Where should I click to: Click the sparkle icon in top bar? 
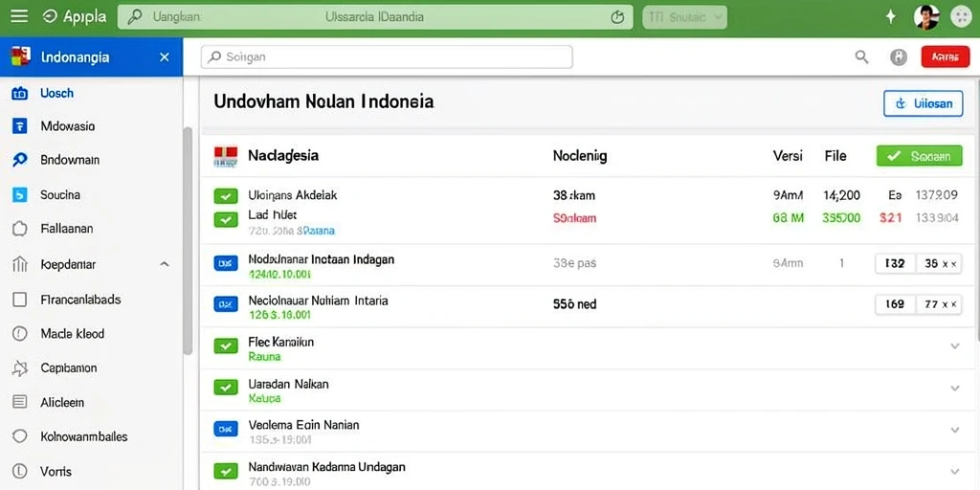pos(891,17)
